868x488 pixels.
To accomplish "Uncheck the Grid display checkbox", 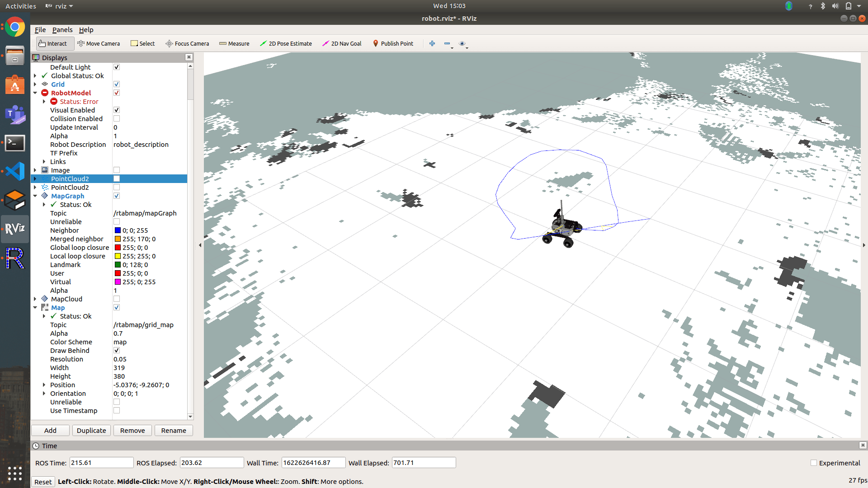I will click(117, 84).
